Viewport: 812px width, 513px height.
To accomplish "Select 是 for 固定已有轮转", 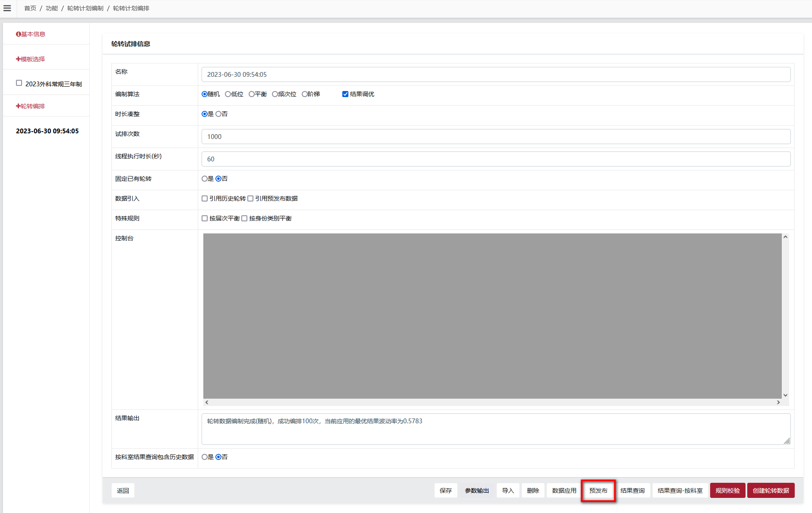I will [205, 179].
